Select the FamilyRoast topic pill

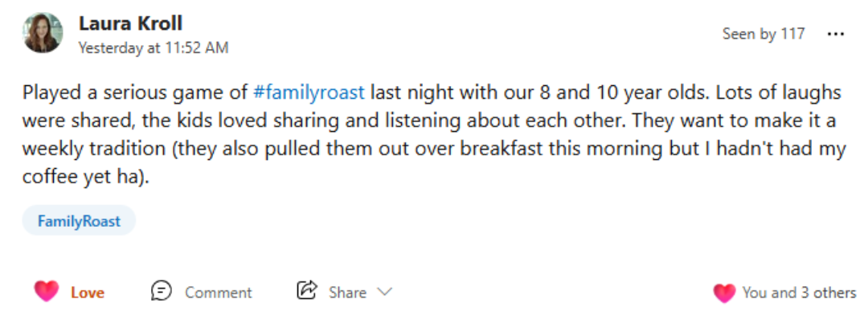point(79,221)
